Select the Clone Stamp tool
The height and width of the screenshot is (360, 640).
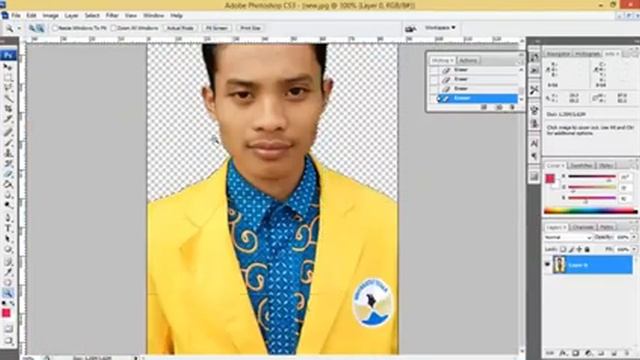tap(7, 153)
